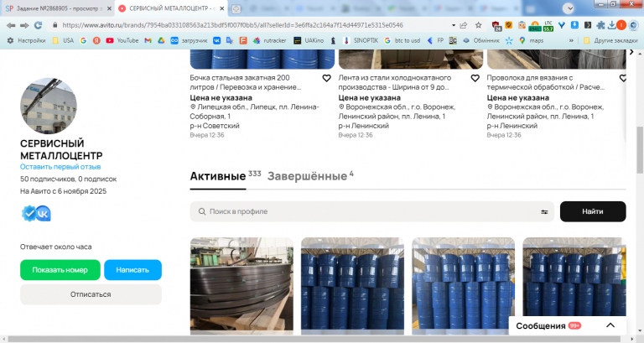Open YouTube bookmark

point(122,40)
